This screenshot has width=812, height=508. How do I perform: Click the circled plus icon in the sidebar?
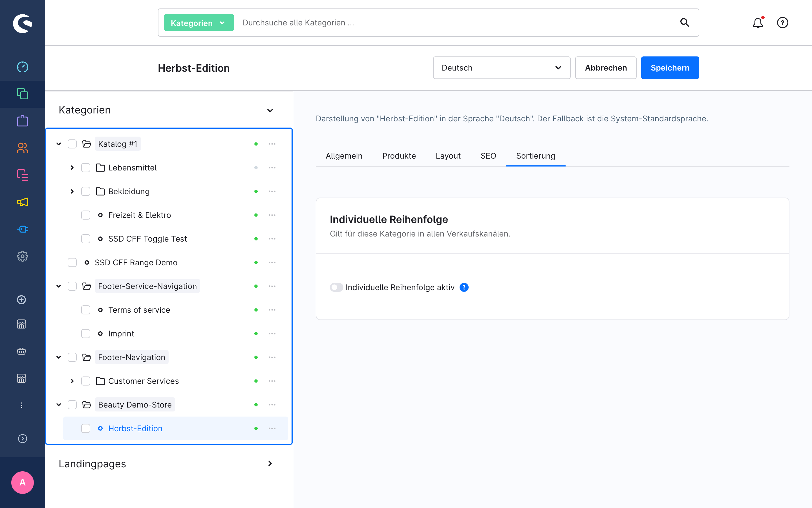(x=21, y=300)
